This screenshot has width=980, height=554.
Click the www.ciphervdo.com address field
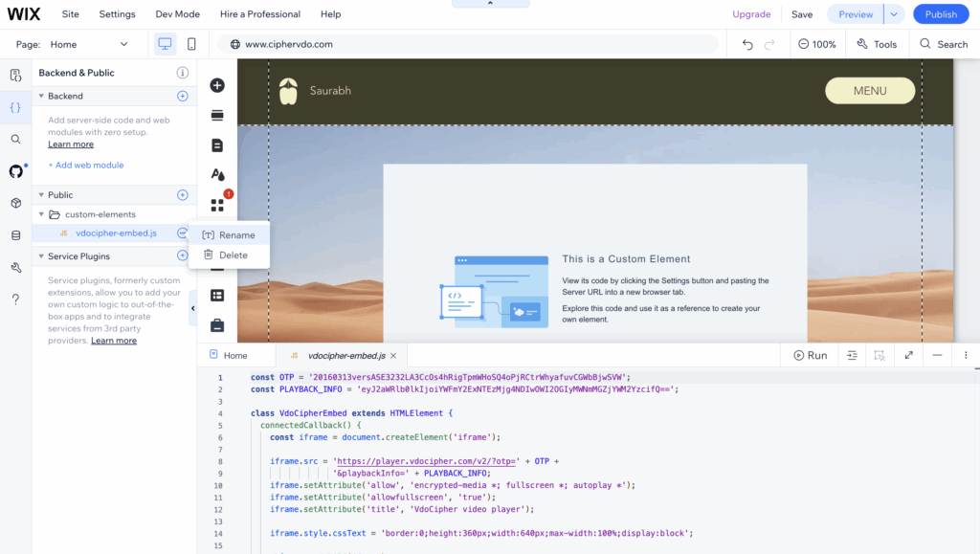467,44
